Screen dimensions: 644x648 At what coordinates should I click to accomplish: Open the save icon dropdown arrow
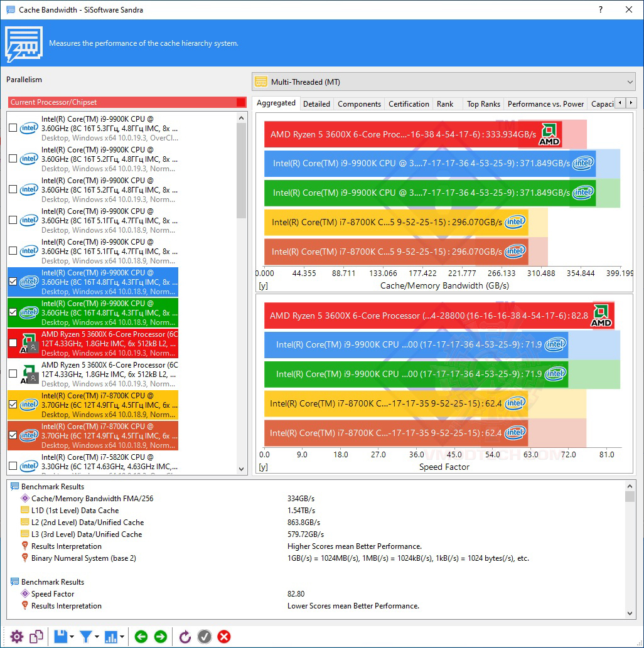click(x=72, y=637)
